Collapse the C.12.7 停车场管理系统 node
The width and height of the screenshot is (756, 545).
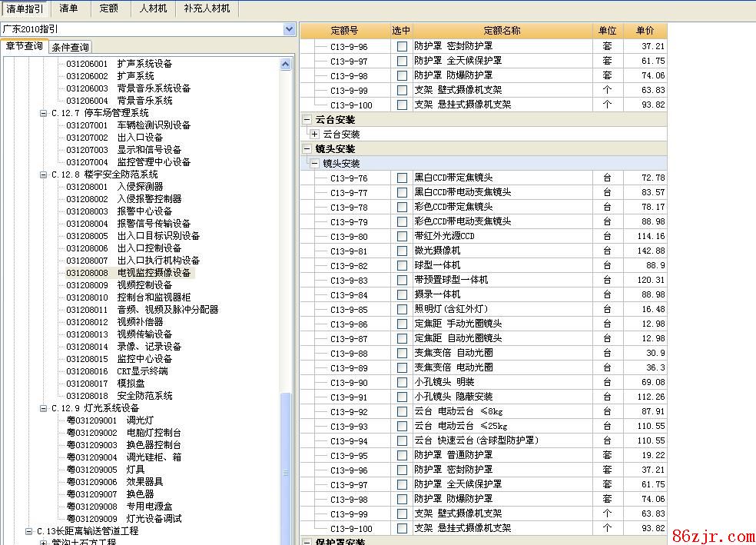coord(44,113)
